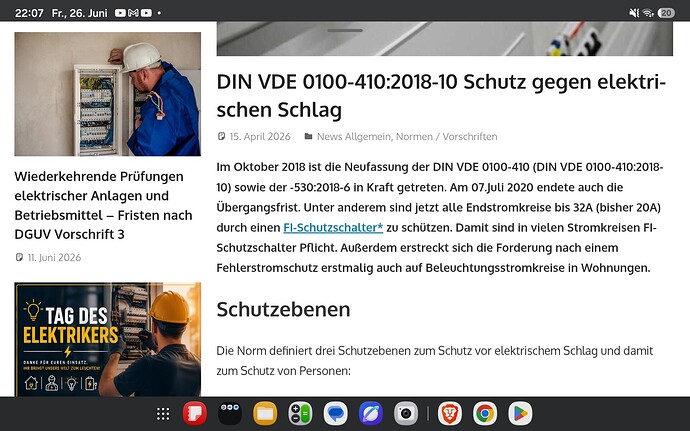Tap the battery indicator in status bar
The height and width of the screenshot is (431, 690).
[x=666, y=13]
